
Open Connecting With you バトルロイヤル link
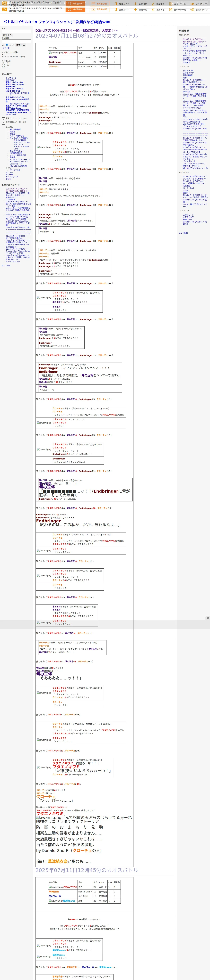click(x=18, y=113)
